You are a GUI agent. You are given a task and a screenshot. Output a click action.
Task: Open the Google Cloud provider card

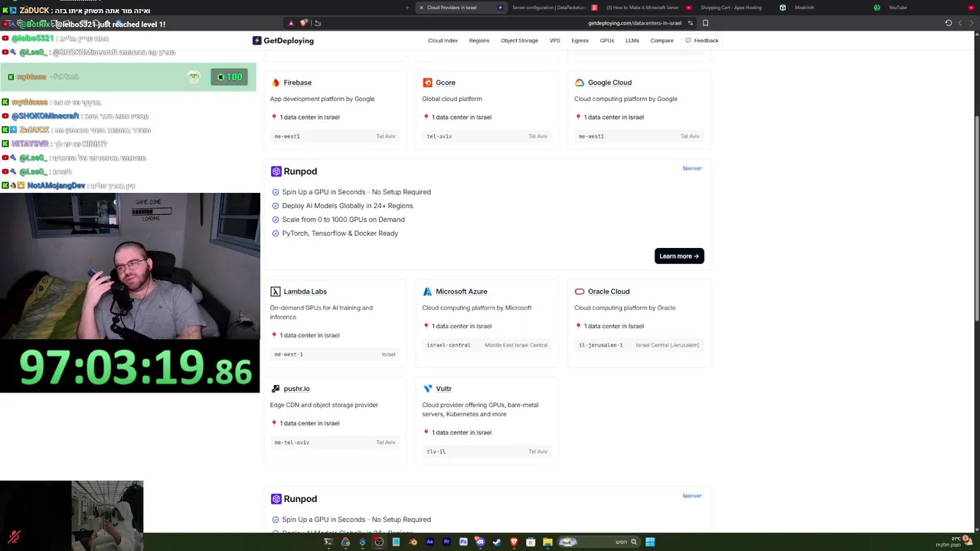click(x=639, y=109)
